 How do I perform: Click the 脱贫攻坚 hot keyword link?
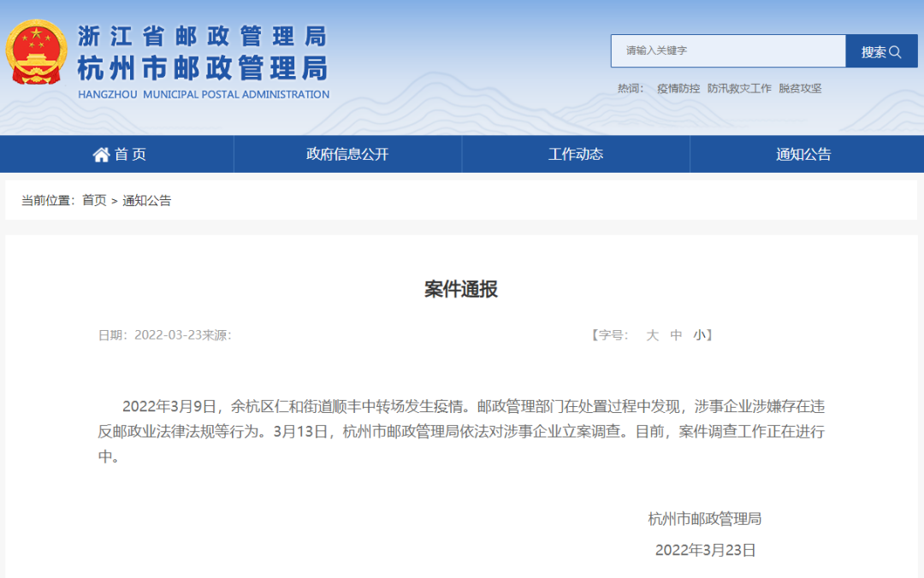pyautogui.click(x=800, y=88)
